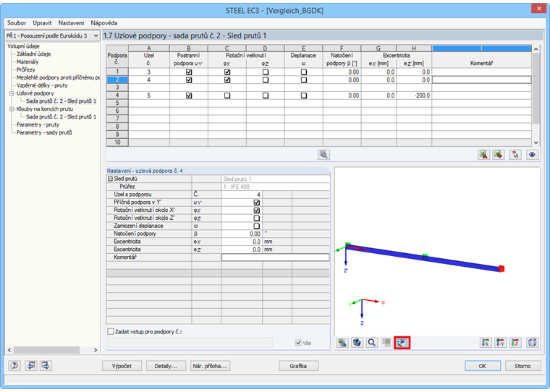Click table scrollbar up arrow

(x=536, y=48)
